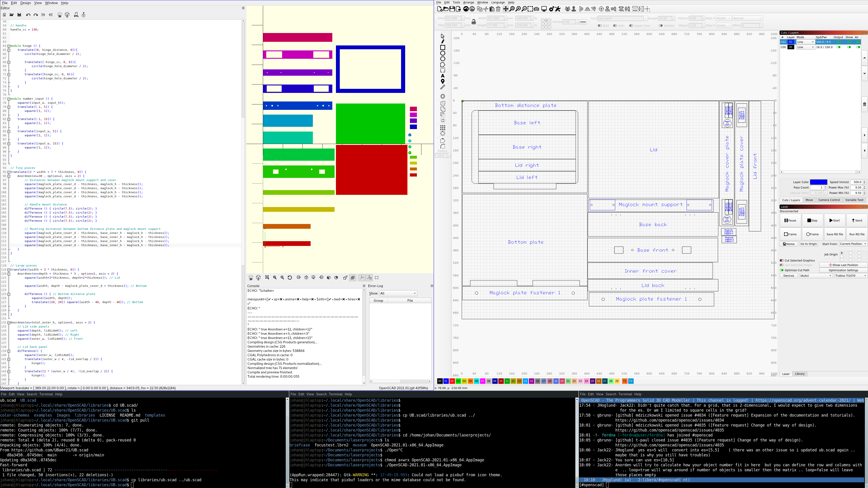Open the Language menu in LightBurn
Screen dimensions: 868x488
coord(498,2)
